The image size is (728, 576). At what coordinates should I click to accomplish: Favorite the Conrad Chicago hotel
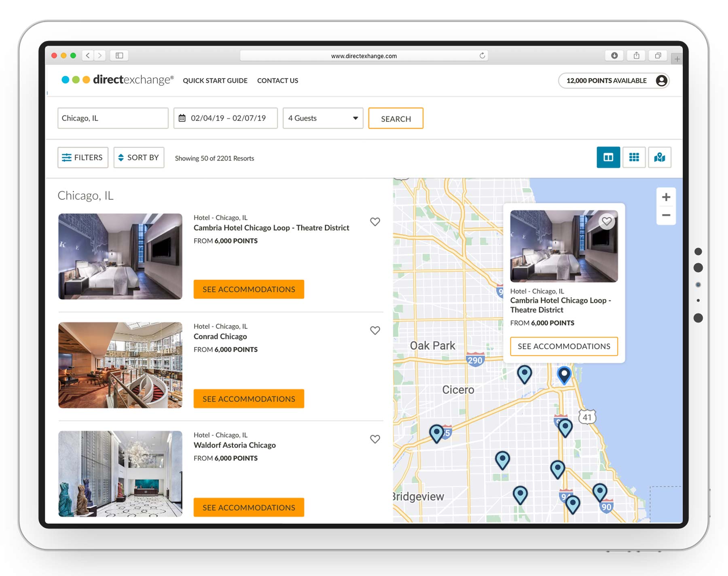point(375,330)
